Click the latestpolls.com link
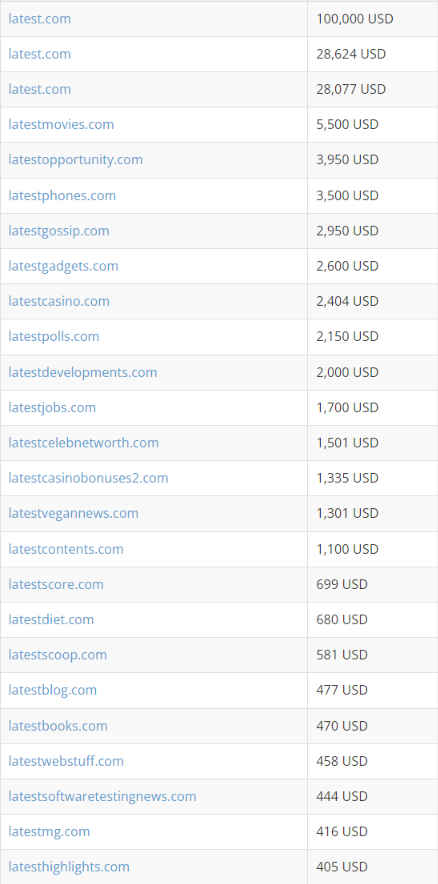Image resolution: width=438 pixels, height=884 pixels. pyautogui.click(x=54, y=337)
